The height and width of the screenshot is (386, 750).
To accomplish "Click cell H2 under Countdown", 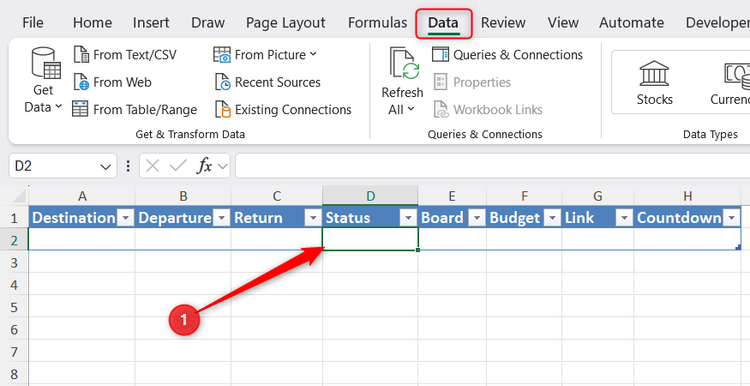I will point(687,239).
